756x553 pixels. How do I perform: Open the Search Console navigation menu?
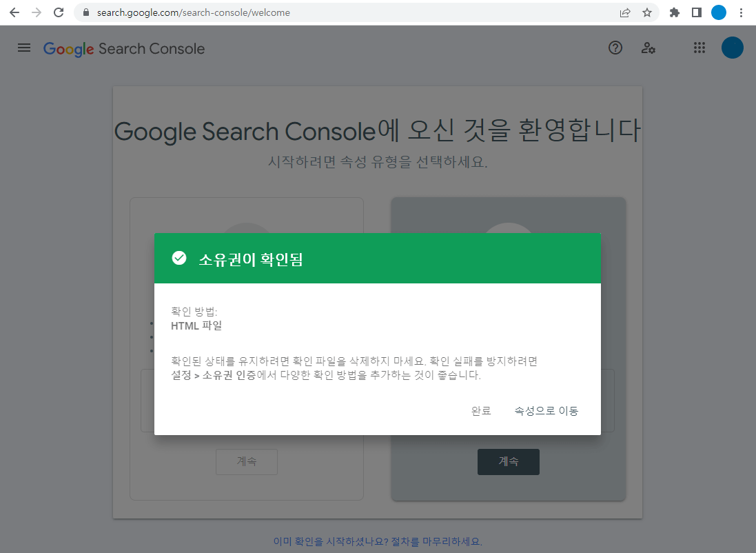pos(23,48)
